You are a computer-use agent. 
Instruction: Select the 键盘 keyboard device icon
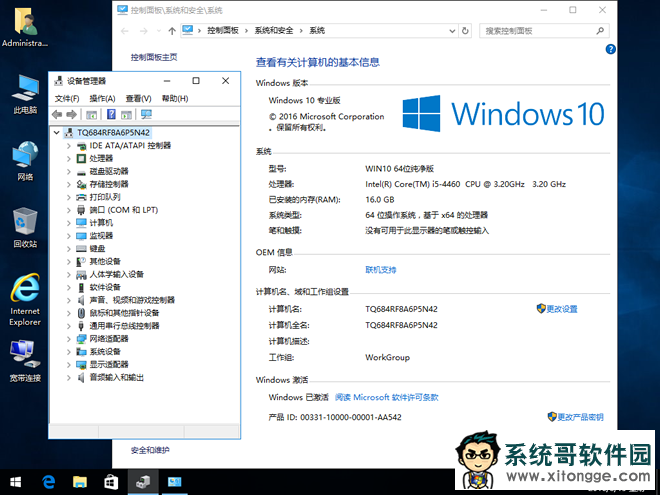[x=81, y=249]
